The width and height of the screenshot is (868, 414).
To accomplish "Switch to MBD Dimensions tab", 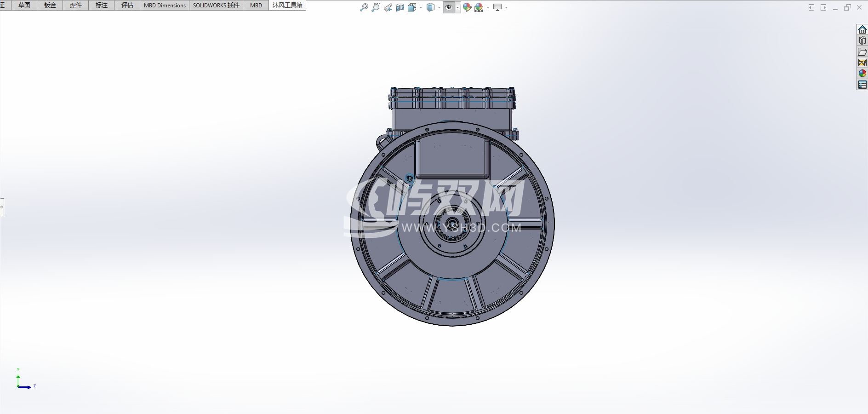I will pyautogui.click(x=165, y=5).
